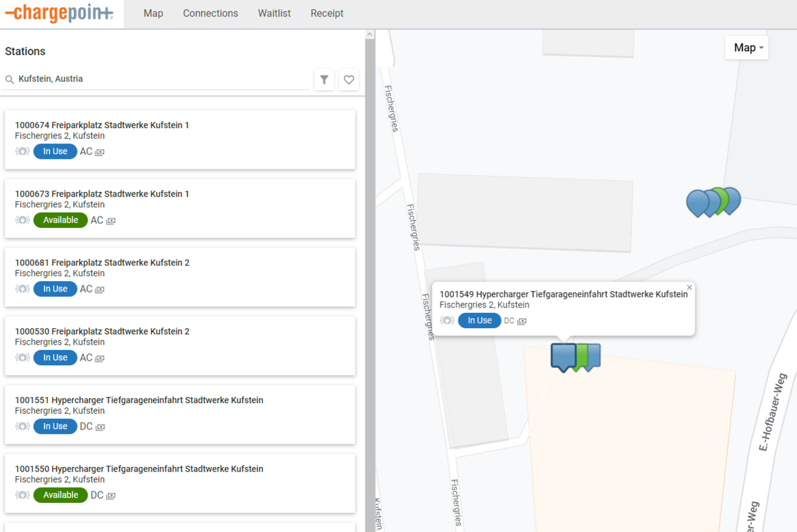The width and height of the screenshot is (797, 532).
Task: Expand the Map type dropdown
Action: (x=747, y=48)
